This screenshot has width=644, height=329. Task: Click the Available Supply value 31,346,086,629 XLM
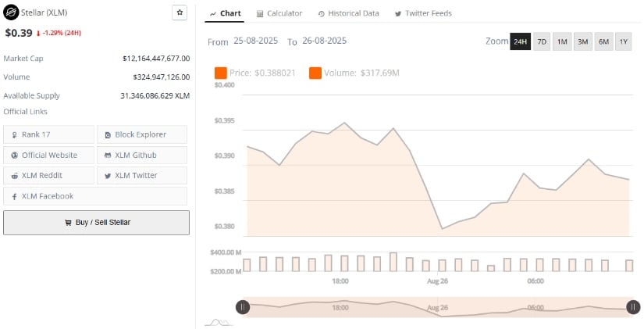[155, 96]
